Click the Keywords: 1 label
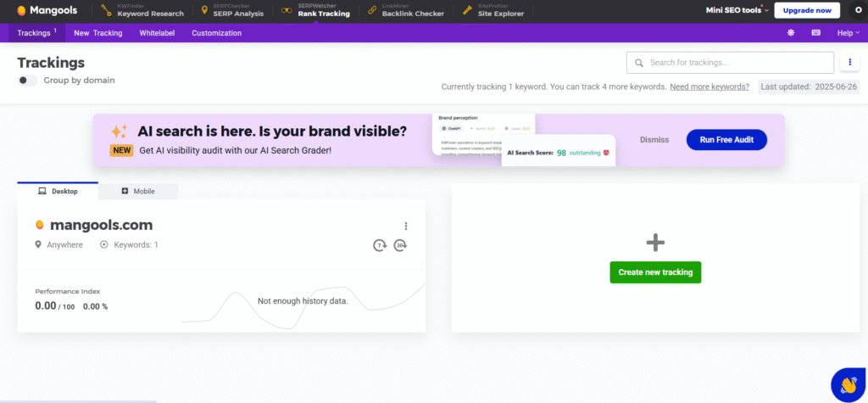The width and height of the screenshot is (868, 403). 136,244
